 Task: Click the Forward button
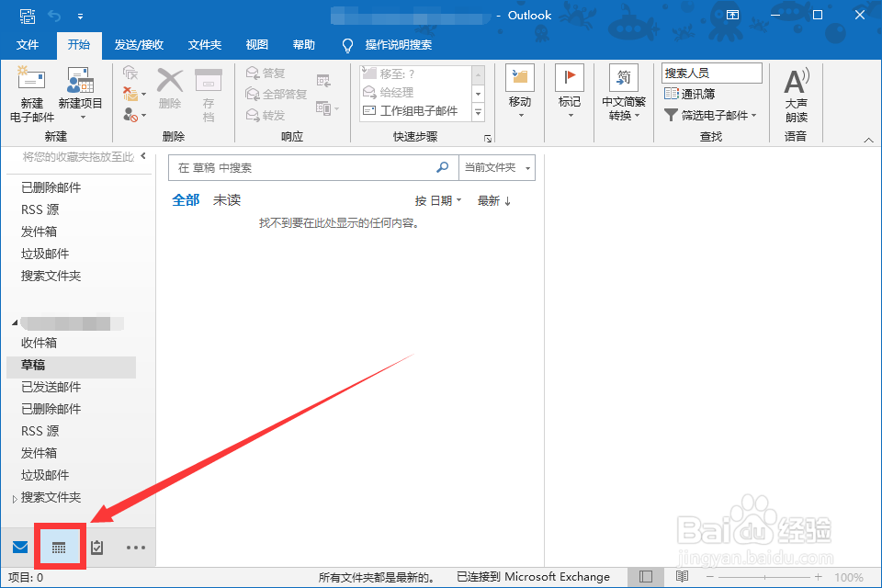pos(266,116)
